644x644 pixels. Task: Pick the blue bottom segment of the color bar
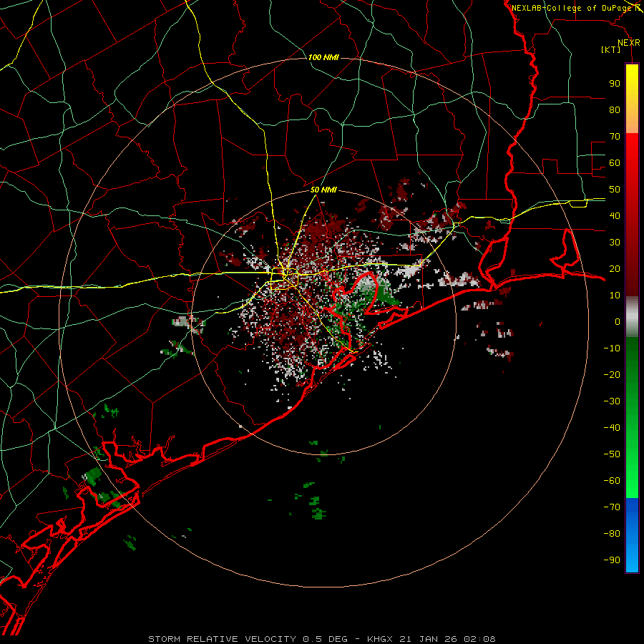tap(632, 535)
